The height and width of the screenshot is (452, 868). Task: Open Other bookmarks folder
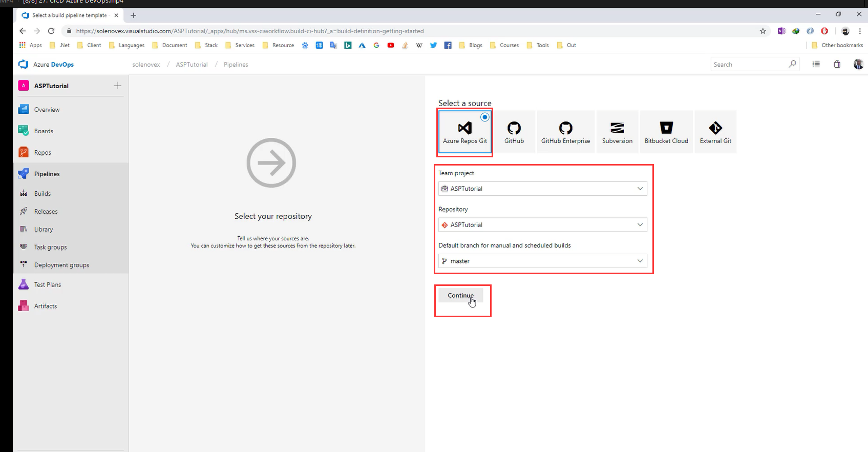[837, 45]
